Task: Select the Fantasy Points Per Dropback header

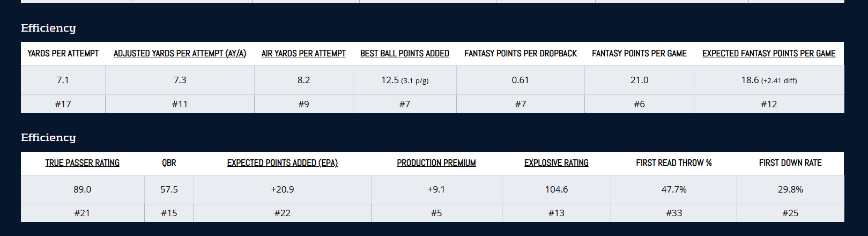Action: tap(520, 54)
